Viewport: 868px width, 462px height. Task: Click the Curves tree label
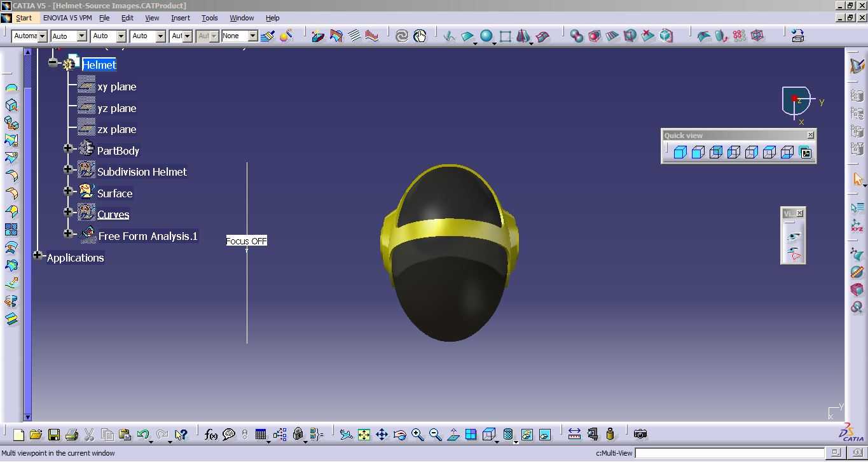pyautogui.click(x=113, y=215)
